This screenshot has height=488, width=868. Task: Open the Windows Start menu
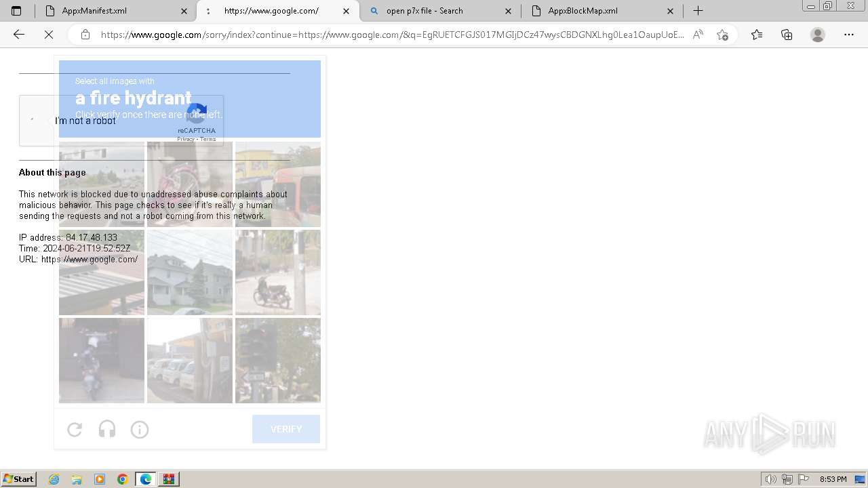tap(19, 479)
